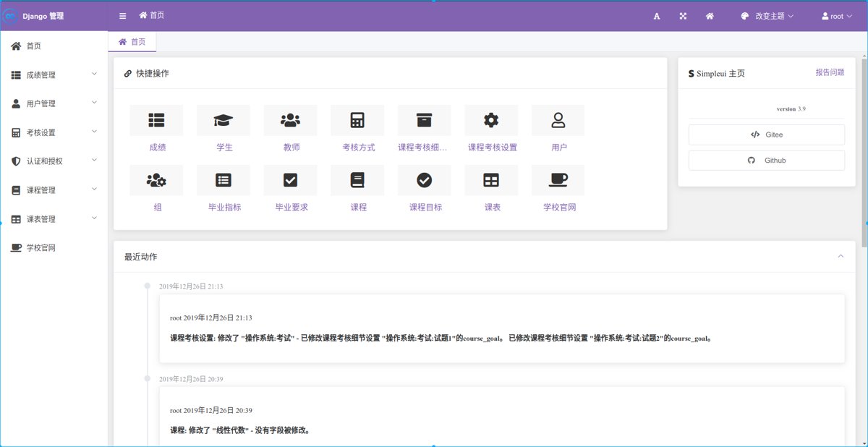
Task: Open the 课程考核设置 quick link text
Action: (x=493, y=148)
